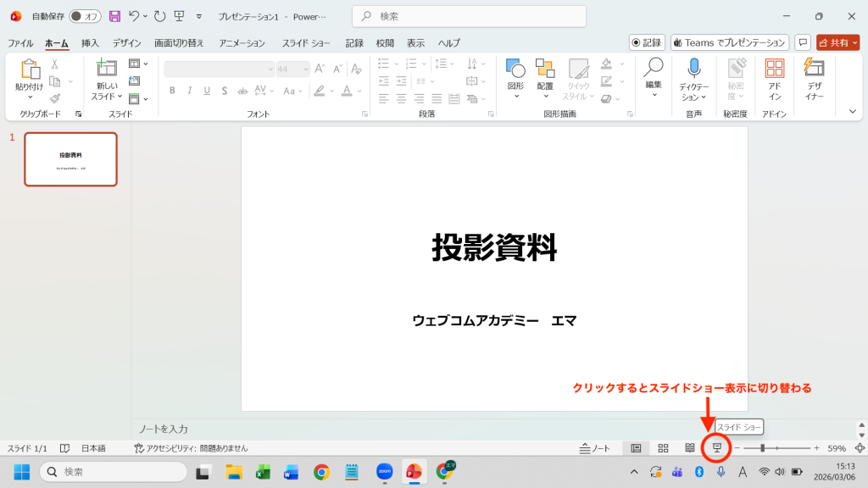Toggle bold text formatting
The height and width of the screenshot is (488, 868).
pos(172,89)
